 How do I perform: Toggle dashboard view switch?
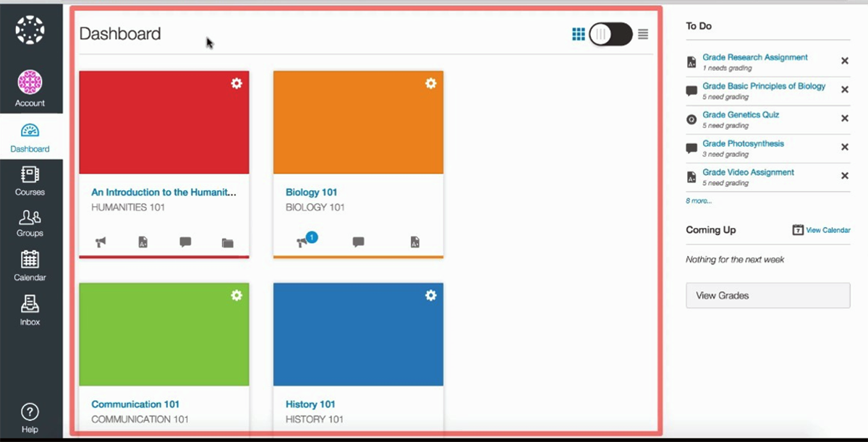coord(610,34)
